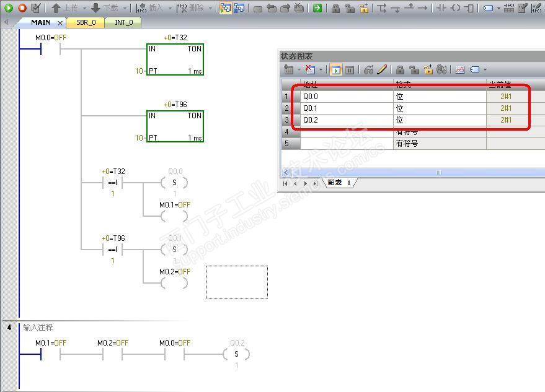Insert a branch with the branch icon
This screenshot has height=392, width=545.
point(382,7)
